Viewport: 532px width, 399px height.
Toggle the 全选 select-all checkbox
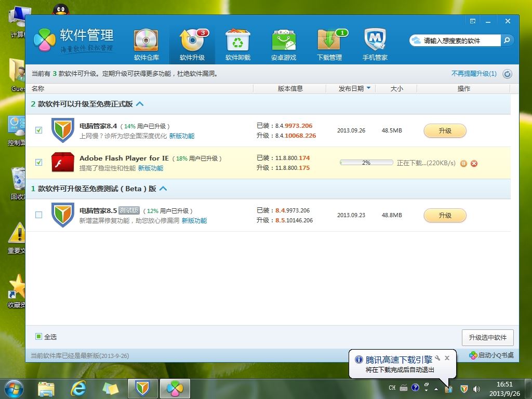(x=38, y=337)
